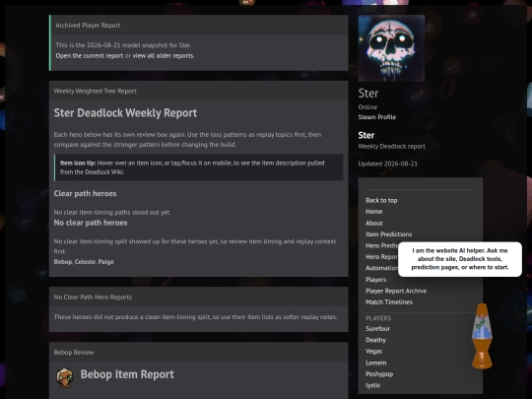
Task: Open Match Timelines page
Action: 389,302
